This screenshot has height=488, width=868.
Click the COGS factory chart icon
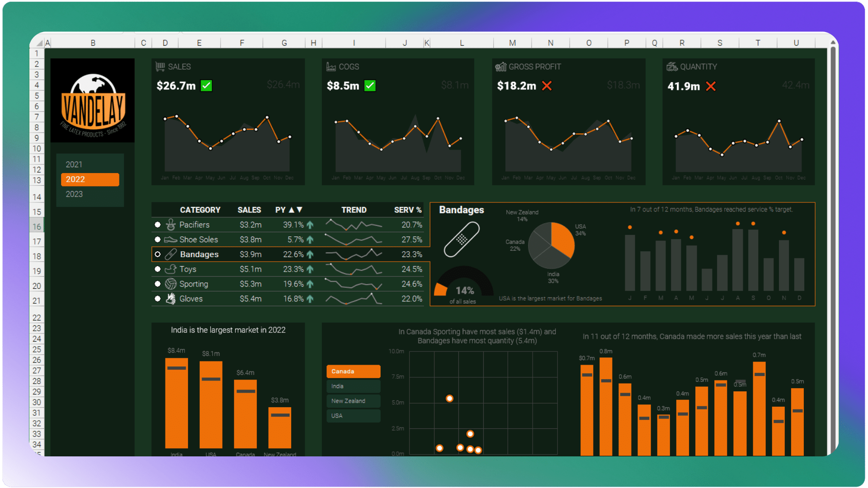pos(331,67)
